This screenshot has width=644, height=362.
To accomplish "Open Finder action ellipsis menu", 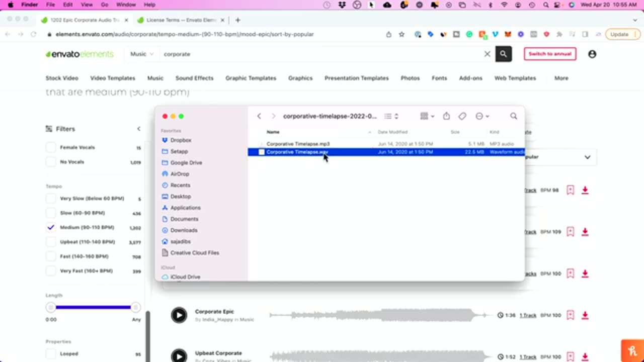I will click(x=482, y=116).
